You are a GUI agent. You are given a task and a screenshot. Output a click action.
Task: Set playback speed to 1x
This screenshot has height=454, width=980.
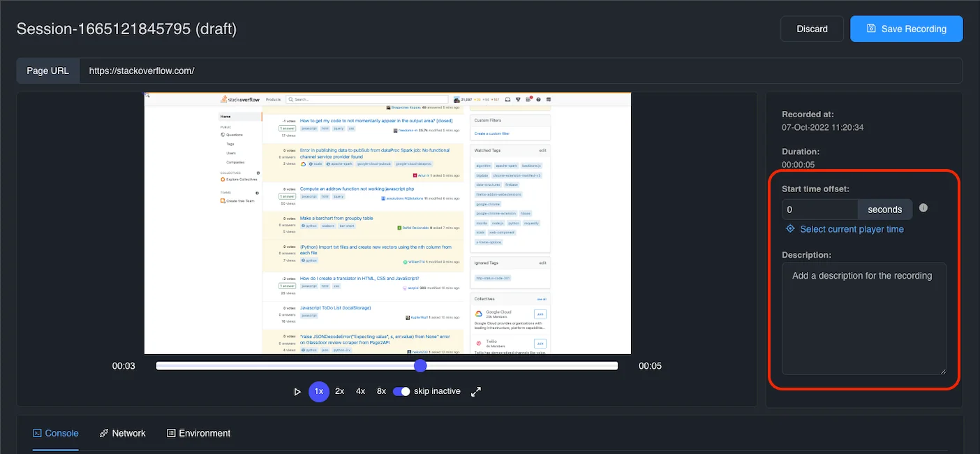click(x=318, y=391)
